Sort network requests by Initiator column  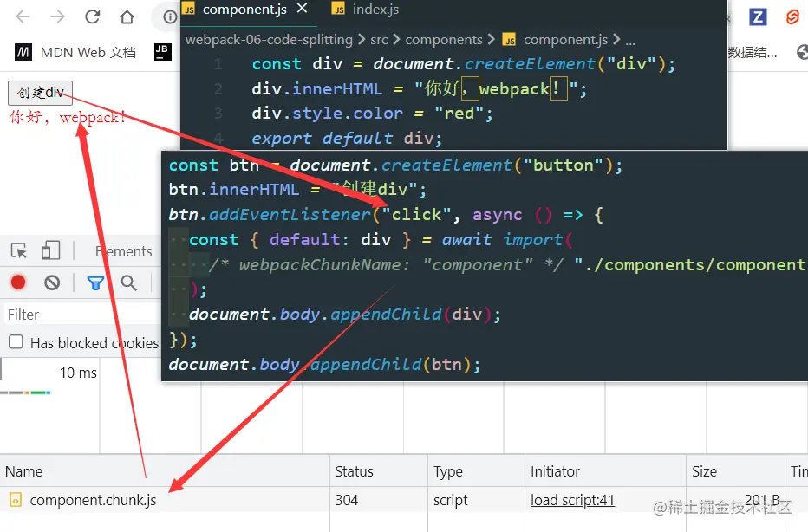(605, 471)
